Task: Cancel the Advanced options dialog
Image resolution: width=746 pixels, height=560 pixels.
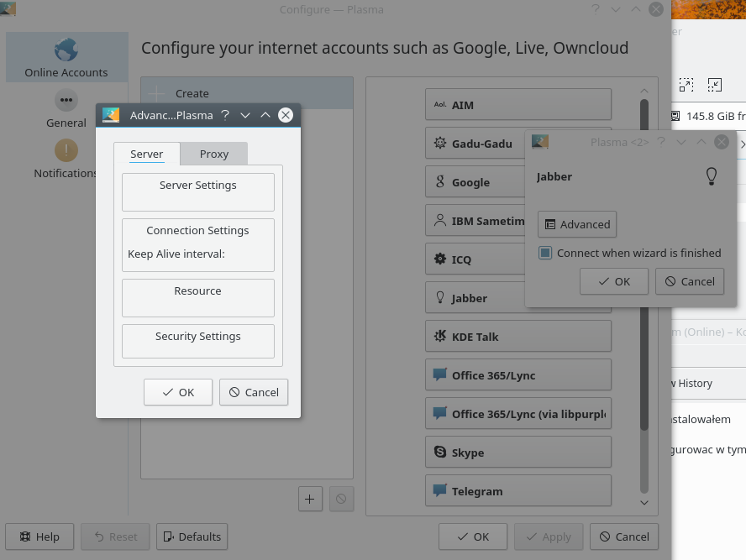Action: click(x=254, y=392)
